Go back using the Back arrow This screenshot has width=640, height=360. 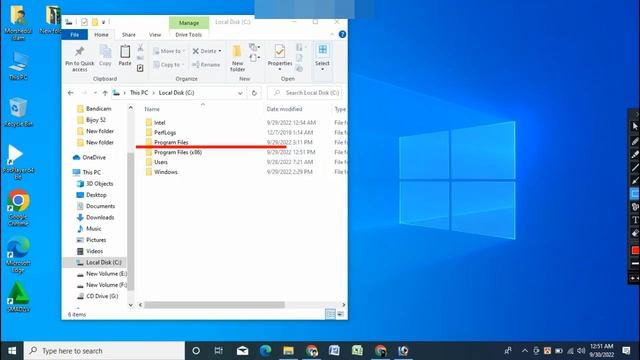click(71, 93)
